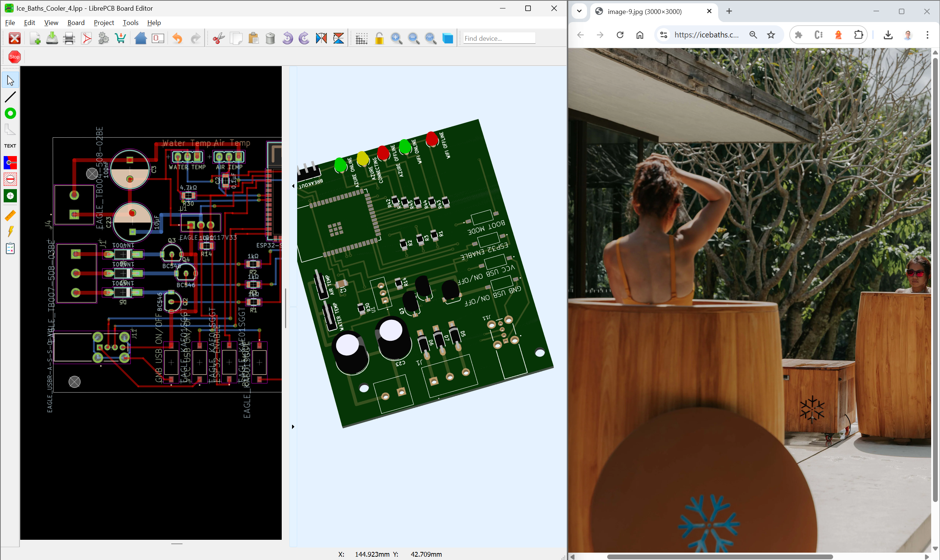Zoom to fit the board contents
This screenshot has height=560, width=940.
431,38
